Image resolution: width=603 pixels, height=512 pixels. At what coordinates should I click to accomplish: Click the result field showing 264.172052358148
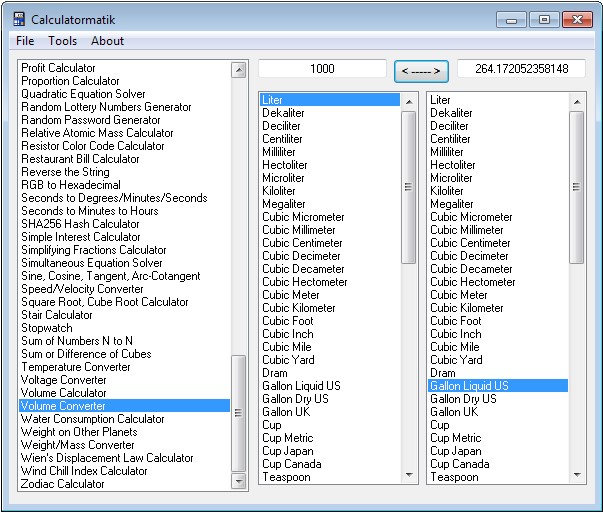click(x=522, y=69)
